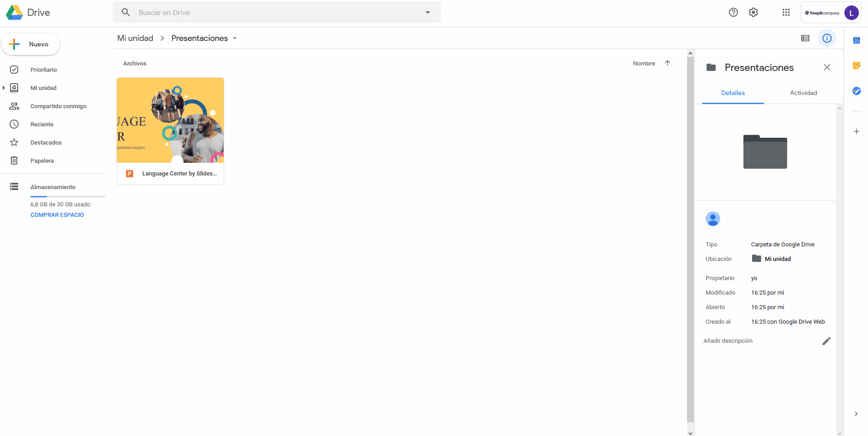This screenshot has width=868, height=436.
Task: Click the owner avatar icon
Action: [x=713, y=219]
